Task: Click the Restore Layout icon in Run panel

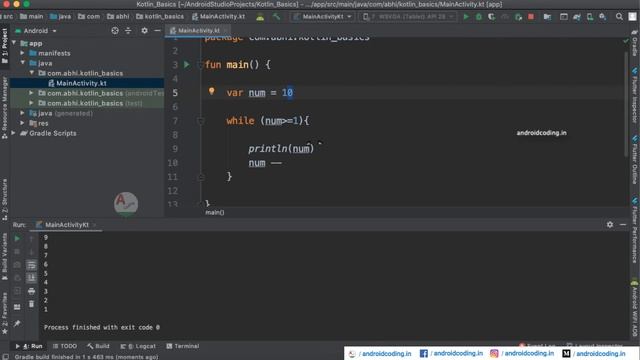Action: click(17, 307)
